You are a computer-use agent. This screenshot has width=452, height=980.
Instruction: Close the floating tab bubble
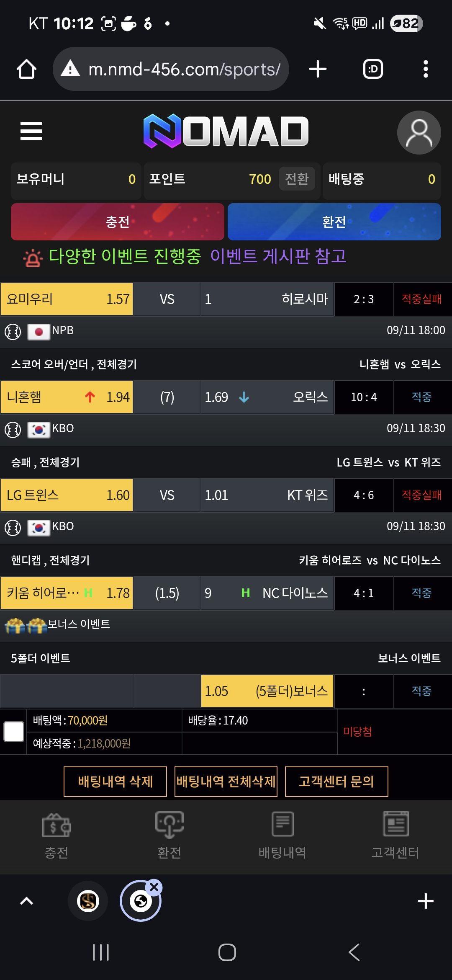pyautogui.click(x=154, y=887)
